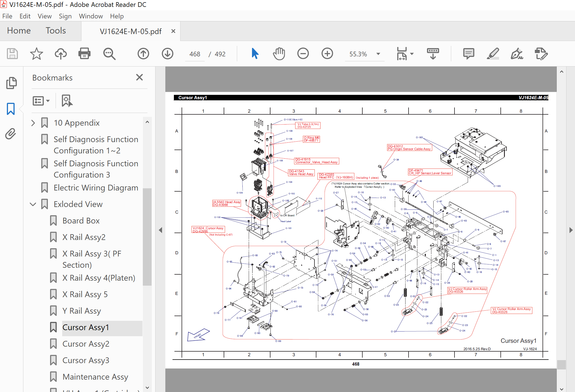Click the page number field 468

click(x=195, y=54)
